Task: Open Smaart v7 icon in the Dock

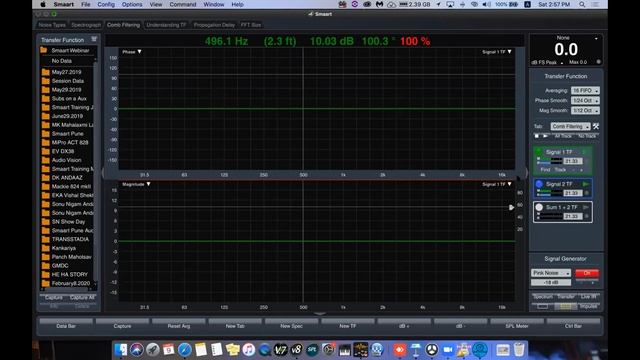Action: pyautogui.click(x=280, y=350)
